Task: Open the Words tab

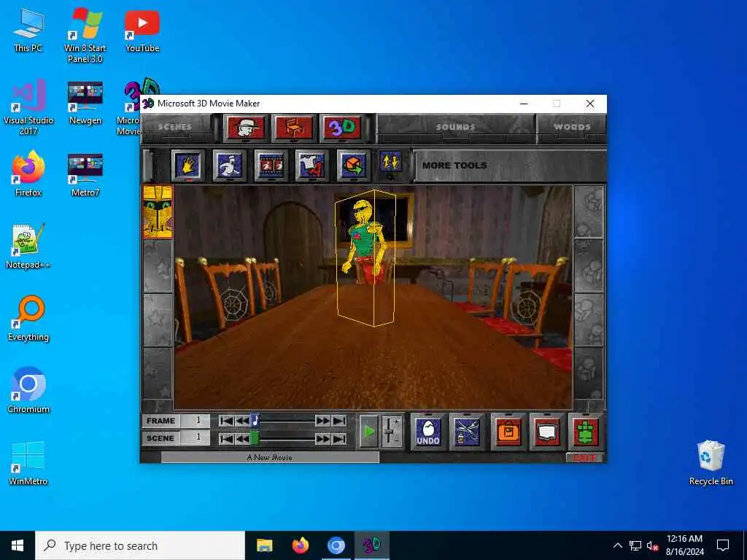Action: (x=572, y=127)
